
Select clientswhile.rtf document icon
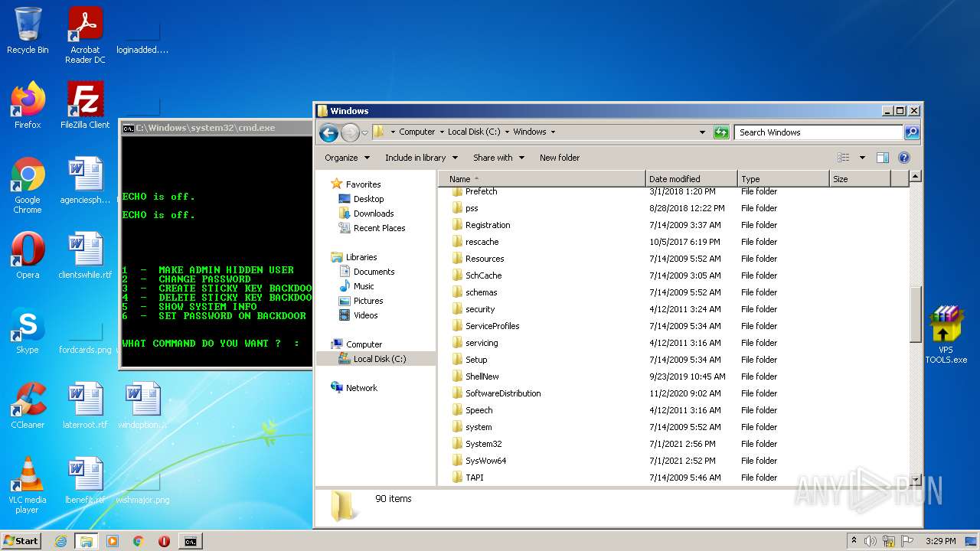85,255
